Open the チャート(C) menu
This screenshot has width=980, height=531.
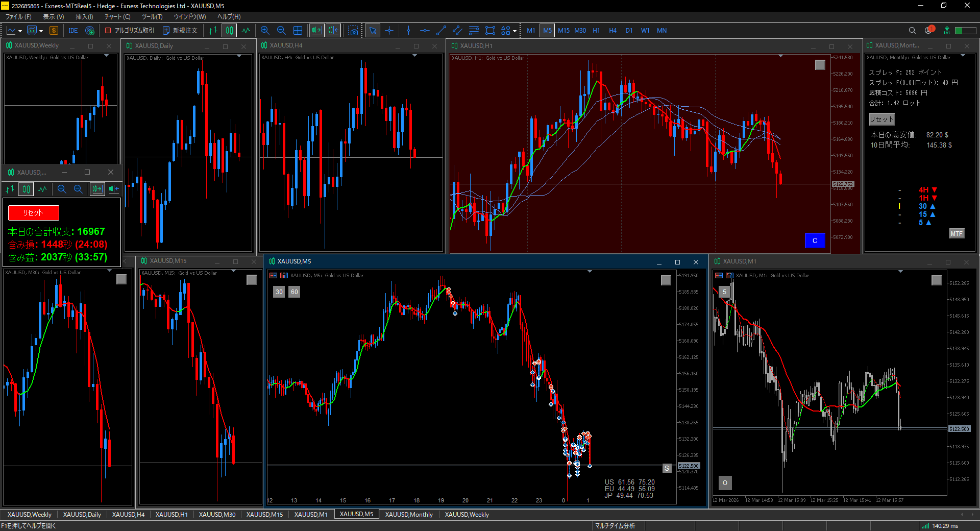coord(117,16)
